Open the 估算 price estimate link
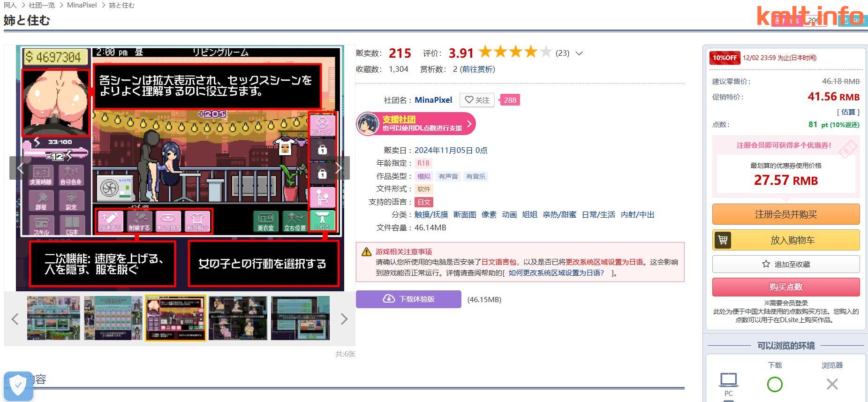868x402 pixels. [848, 112]
